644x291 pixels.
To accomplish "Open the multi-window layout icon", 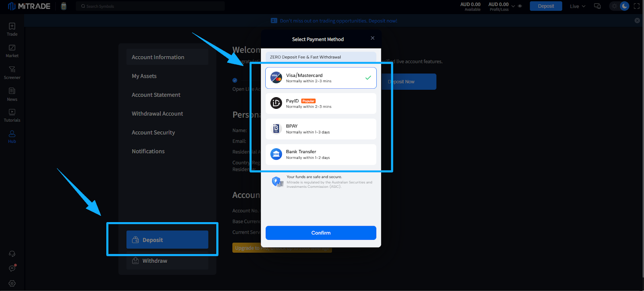I will coord(597,6).
